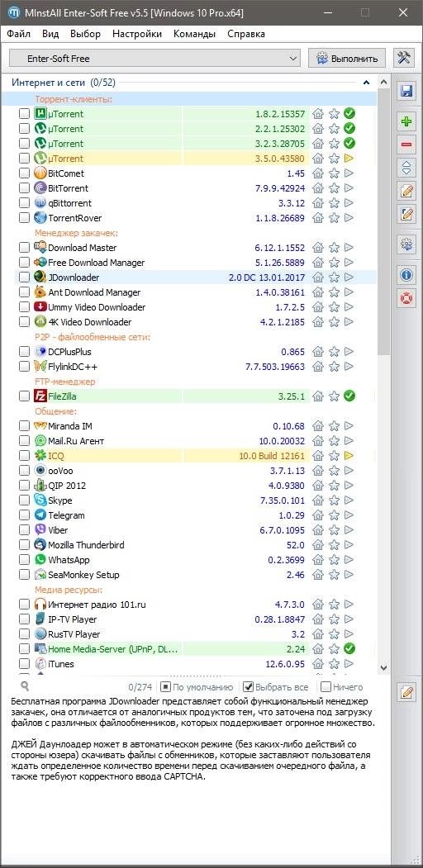Click the vertical scrollbar thumb
This screenshot has height=868, width=423.
click(x=383, y=221)
